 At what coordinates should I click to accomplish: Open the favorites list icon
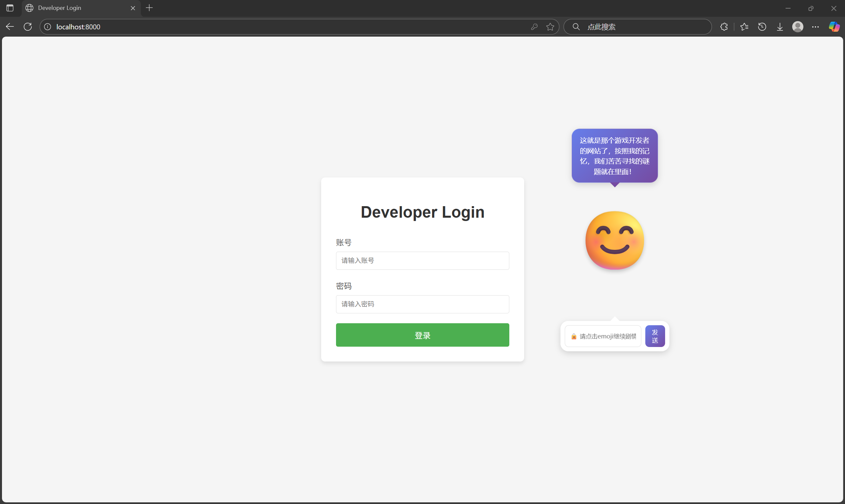pyautogui.click(x=744, y=27)
